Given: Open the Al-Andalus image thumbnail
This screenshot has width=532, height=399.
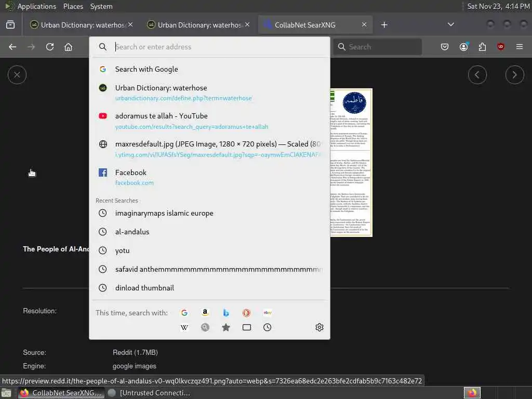Looking at the screenshot, I should (351, 163).
